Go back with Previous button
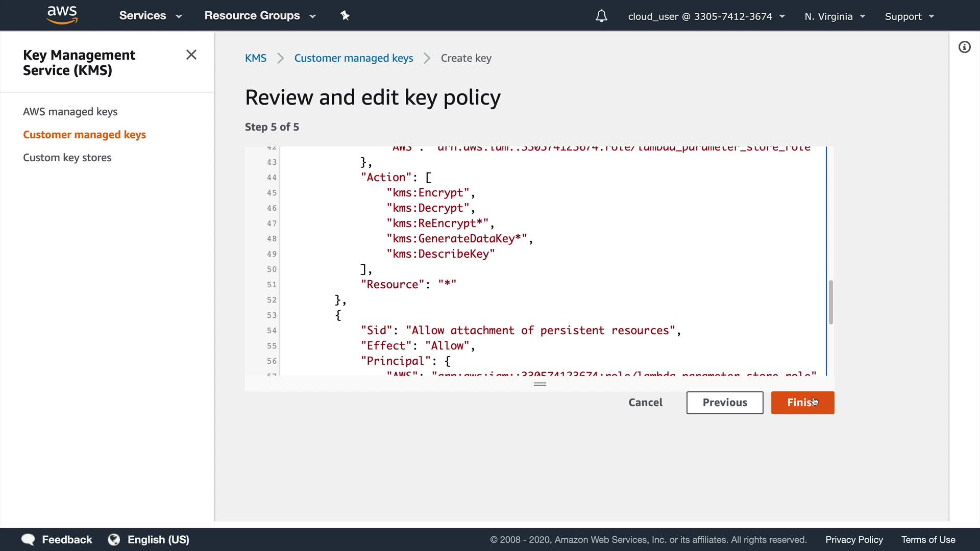 (724, 403)
